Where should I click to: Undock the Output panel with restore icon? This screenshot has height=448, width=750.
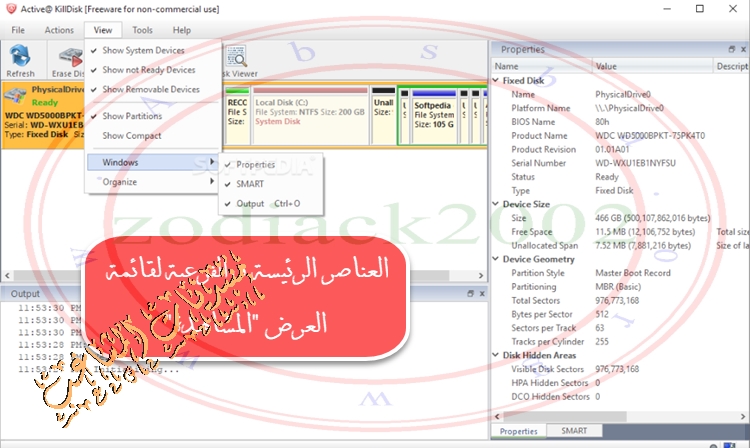tap(470, 294)
